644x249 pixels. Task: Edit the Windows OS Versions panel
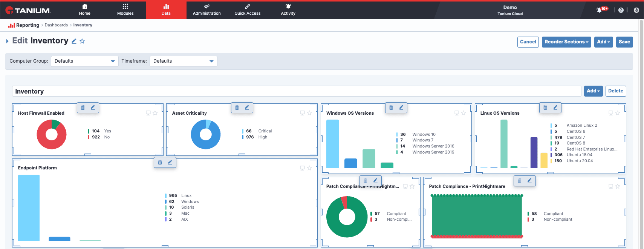point(401,108)
